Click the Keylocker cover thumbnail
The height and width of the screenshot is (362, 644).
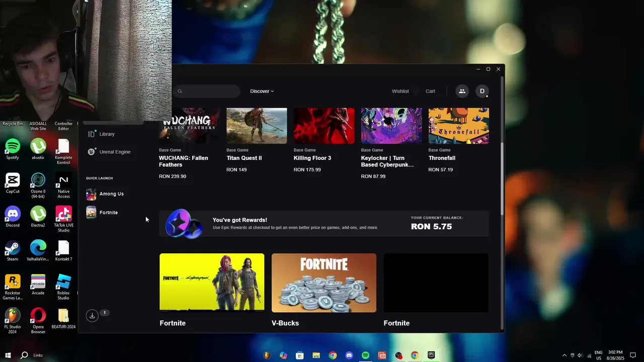[x=391, y=126]
